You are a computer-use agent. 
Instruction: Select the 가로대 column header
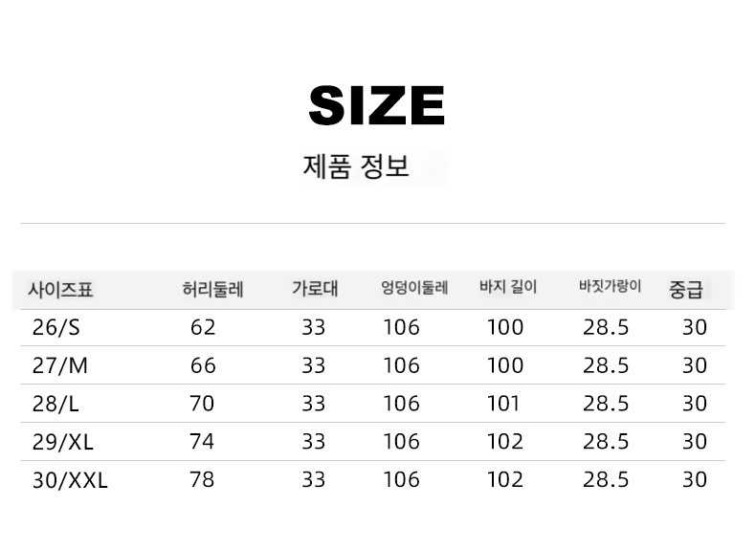316,288
